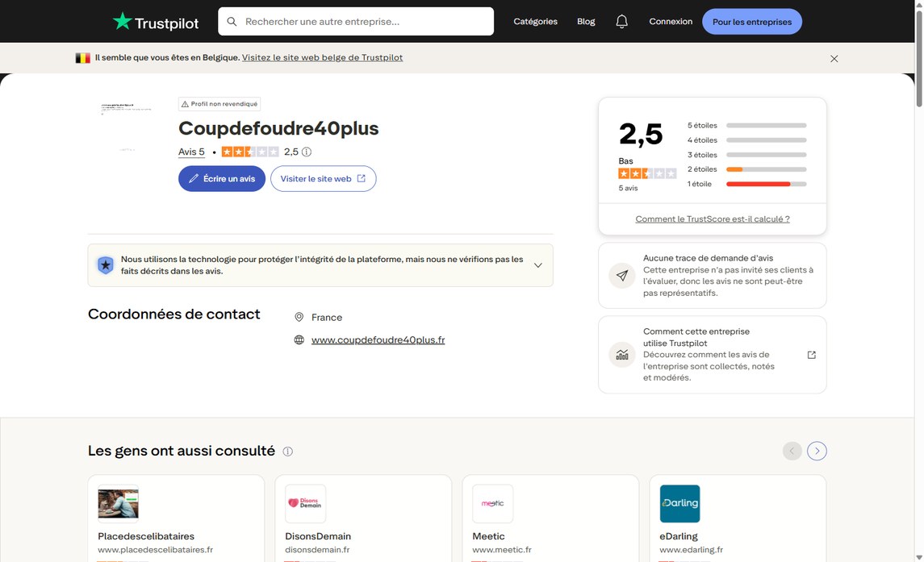
Task: Click the star rating next to Avis 5
Action: click(250, 152)
